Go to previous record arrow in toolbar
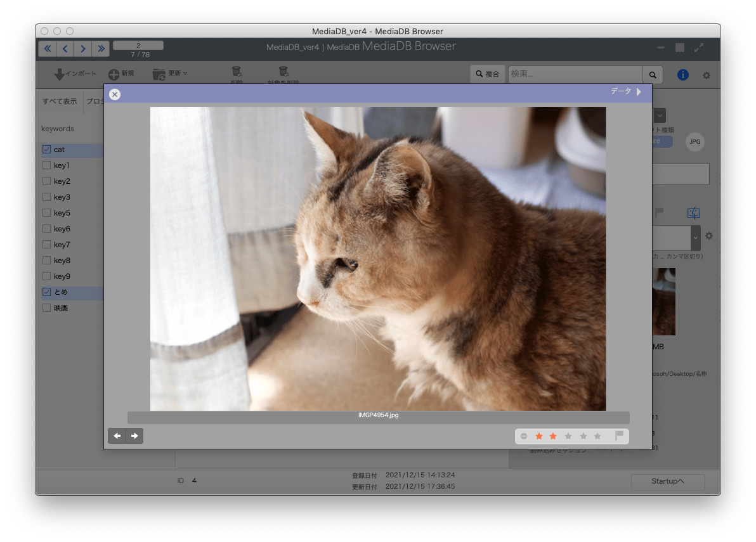This screenshot has width=756, height=542. [65, 49]
